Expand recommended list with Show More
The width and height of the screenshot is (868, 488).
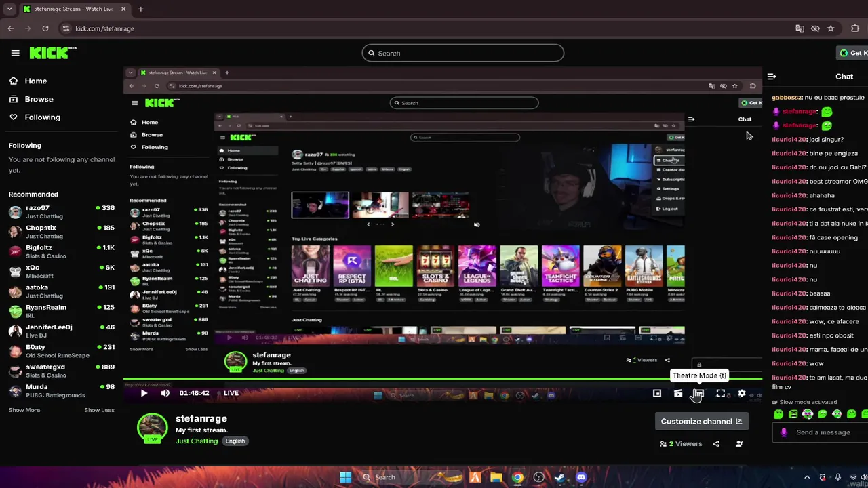[24, 410]
